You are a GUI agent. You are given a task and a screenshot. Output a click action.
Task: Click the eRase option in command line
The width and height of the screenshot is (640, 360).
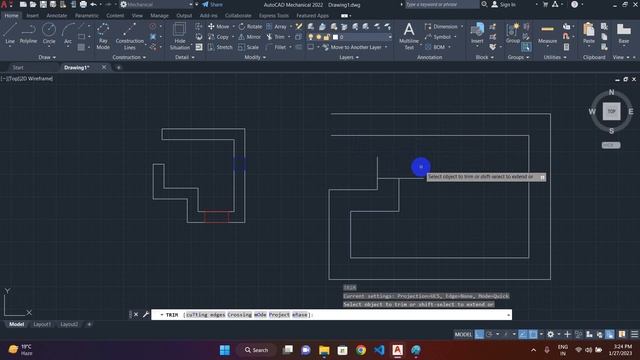click(x=300, y=315)
